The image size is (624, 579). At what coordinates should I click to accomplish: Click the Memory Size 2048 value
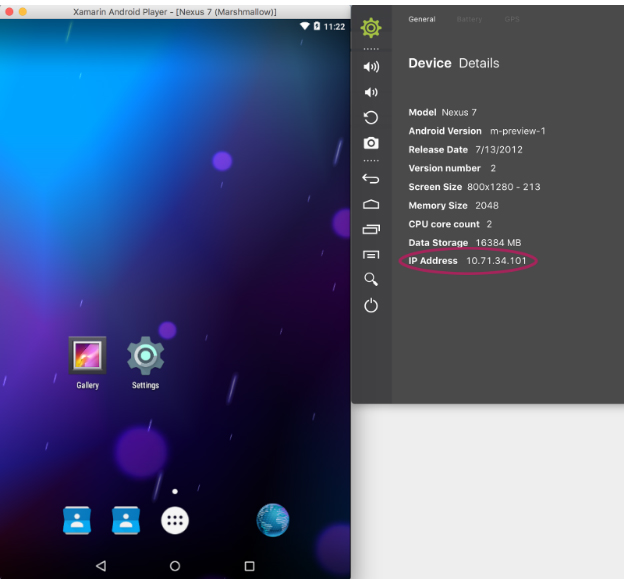pyautogui.click(x=487, y=206)
